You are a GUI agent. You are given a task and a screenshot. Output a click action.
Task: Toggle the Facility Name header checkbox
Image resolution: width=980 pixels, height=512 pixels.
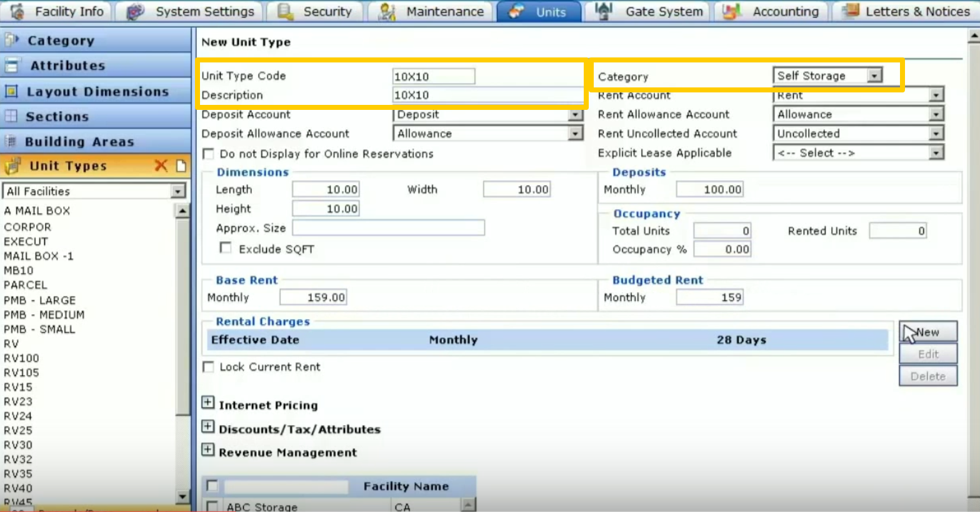(212, 486)
